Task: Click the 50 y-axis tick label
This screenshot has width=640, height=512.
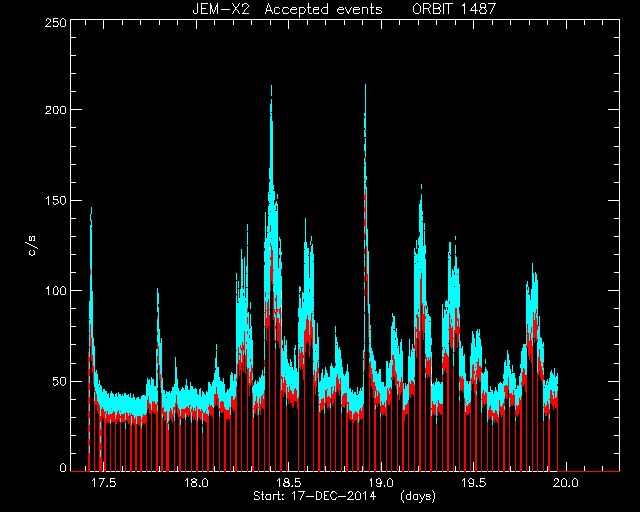Action: click(x=58, y=381)
